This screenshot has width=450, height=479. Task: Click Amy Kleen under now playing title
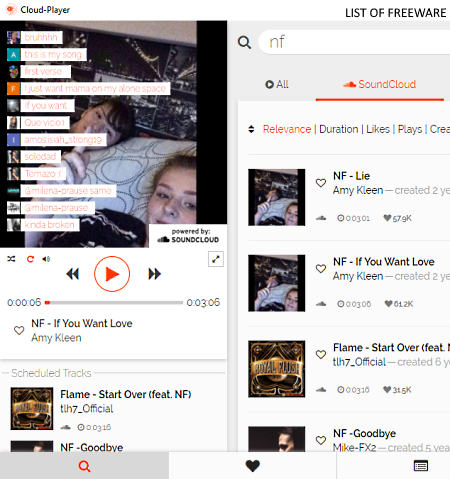(x=56, y=338)
